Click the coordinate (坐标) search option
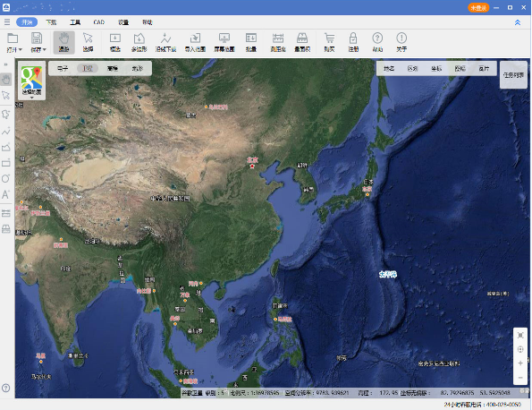 [436, 69]
